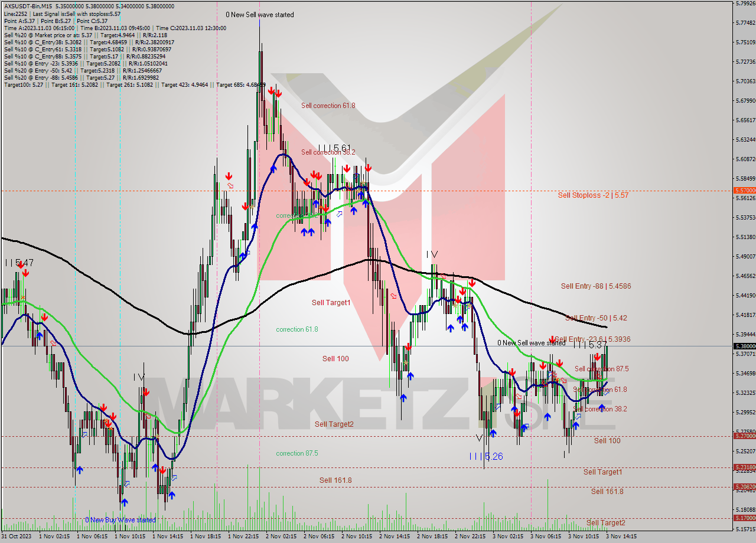Click the 5.77482 price axis value
Image resolution: width=756 pixels, height=543 pixels.
(x=745, y=23)
